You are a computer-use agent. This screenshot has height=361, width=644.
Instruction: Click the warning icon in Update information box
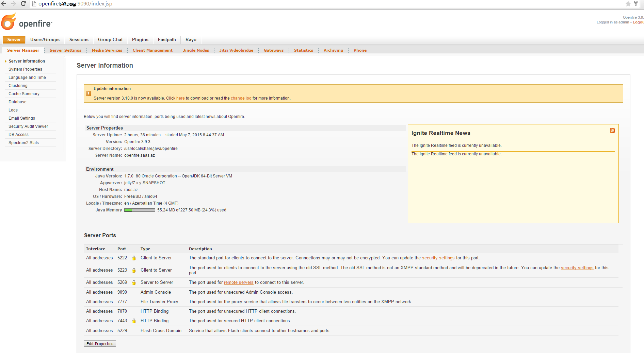(88, 93)
